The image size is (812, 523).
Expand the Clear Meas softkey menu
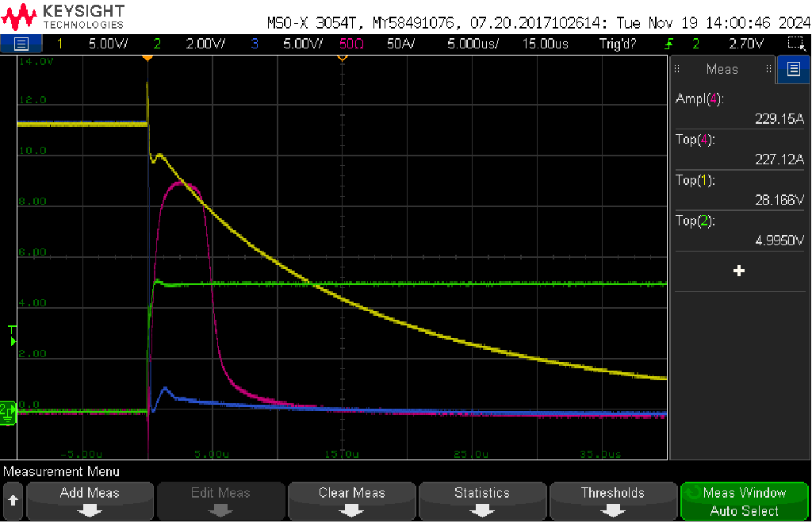(351, 501)
